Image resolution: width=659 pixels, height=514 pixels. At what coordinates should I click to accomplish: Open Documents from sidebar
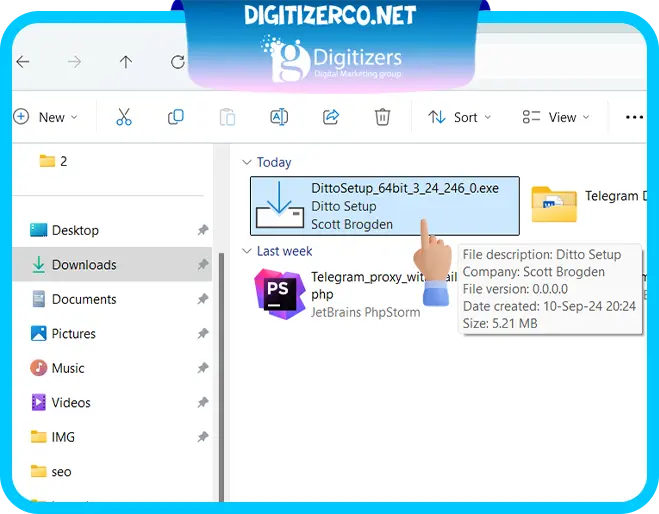click(74, 299)
